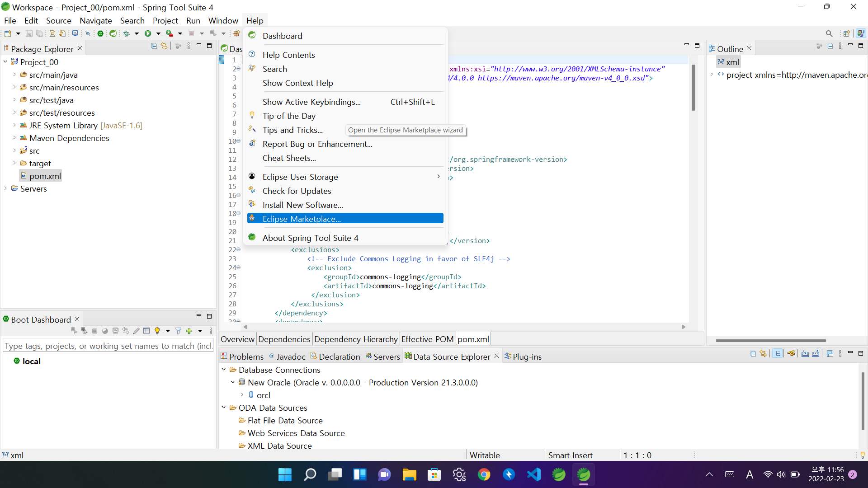Click the lightbulb icon in Boot Dashboard
The image size is (868, 488).
click(157, 331)
